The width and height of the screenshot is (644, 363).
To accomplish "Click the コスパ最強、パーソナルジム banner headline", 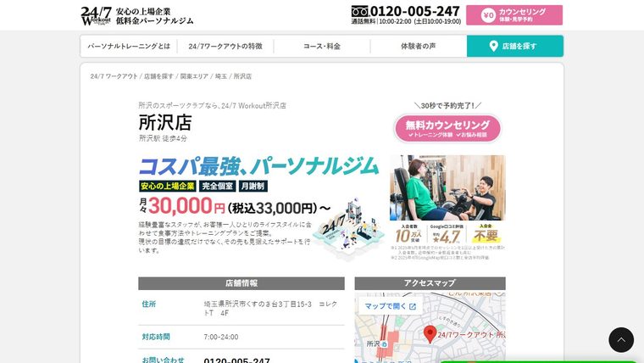I will tap(258, 166).
